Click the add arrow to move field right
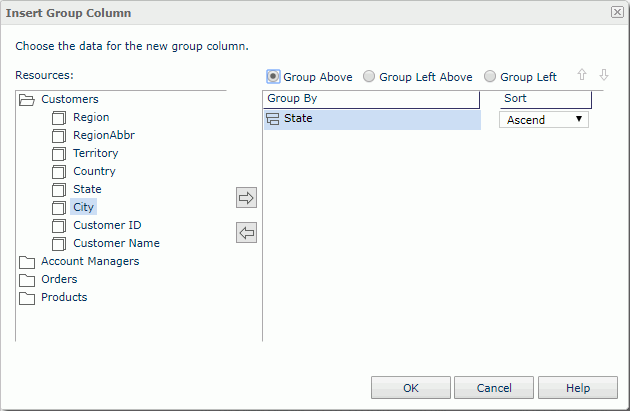630x411 pixels. [246, 198]
